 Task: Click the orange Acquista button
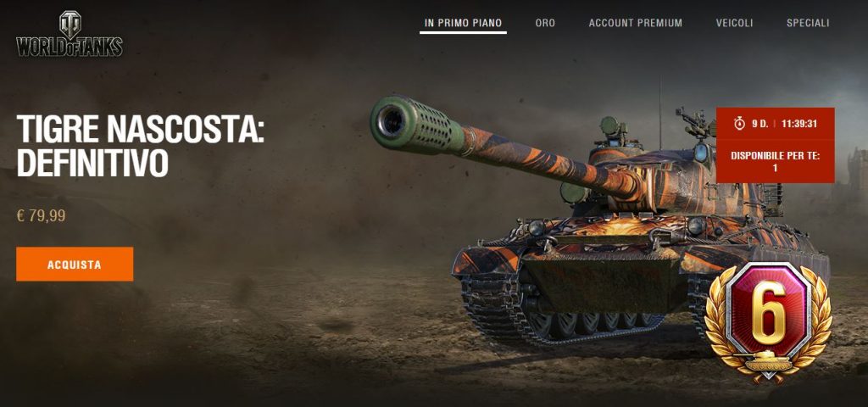[75, 265]
